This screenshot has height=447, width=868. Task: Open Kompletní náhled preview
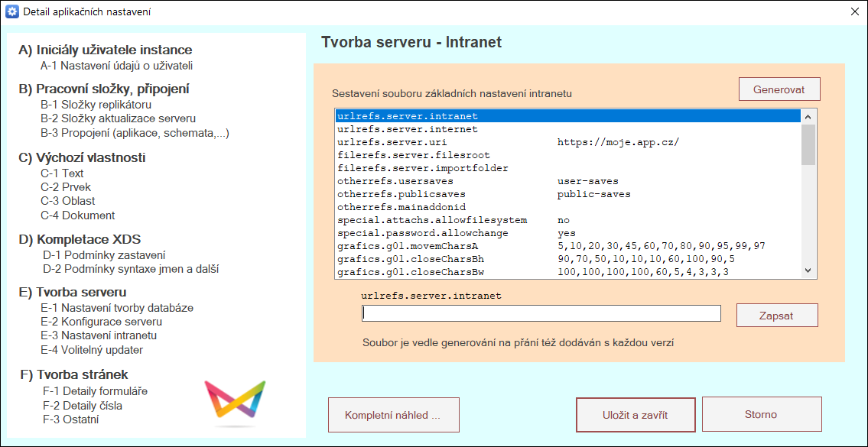pos(393,415)
